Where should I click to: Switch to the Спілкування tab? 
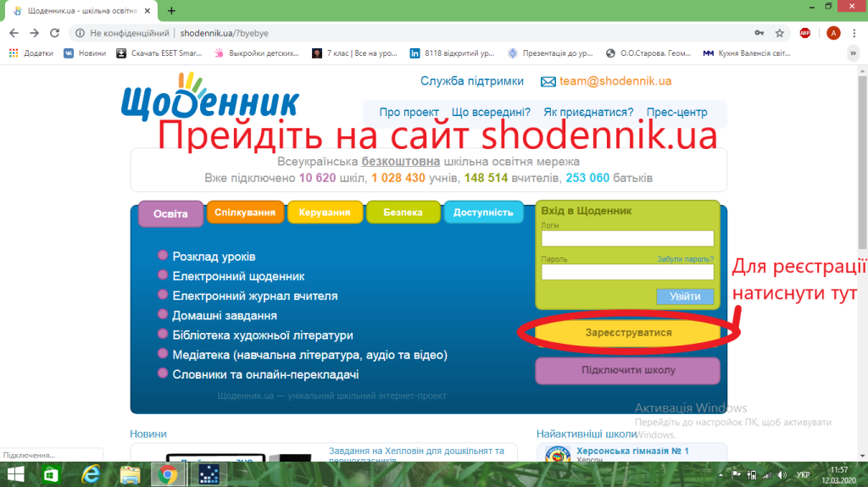click(x=245, y=213)
